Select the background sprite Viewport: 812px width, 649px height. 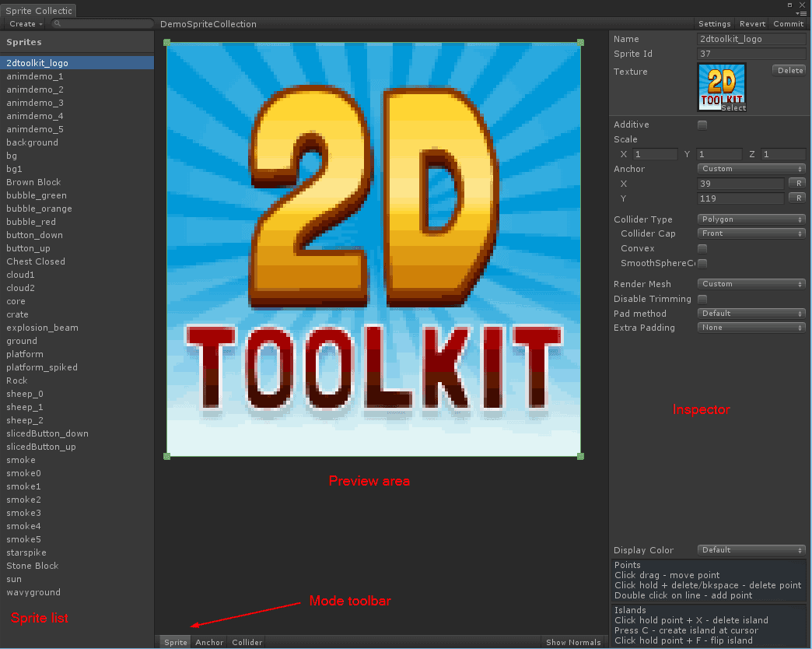(77, 142)
